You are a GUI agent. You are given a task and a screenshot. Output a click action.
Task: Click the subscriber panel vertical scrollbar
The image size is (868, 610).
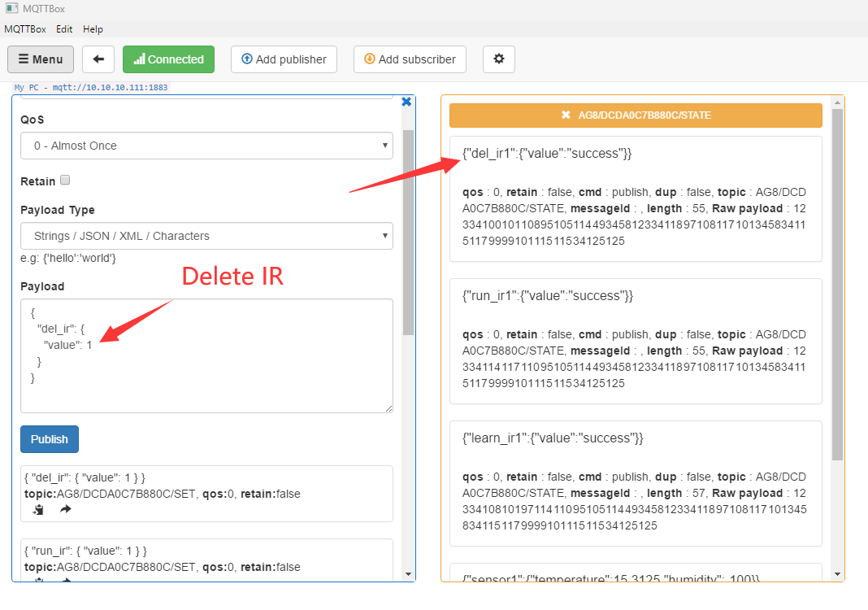pyautogui.click(x=837, y=285)
